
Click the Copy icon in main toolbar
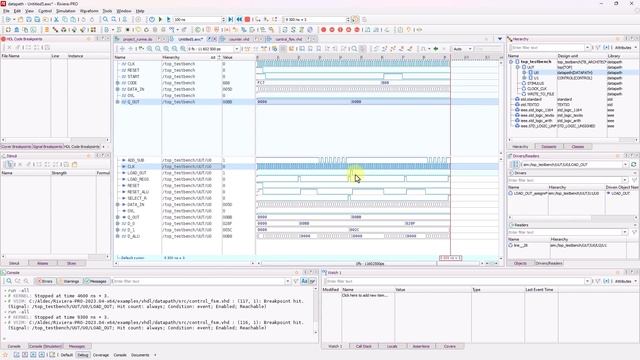pos(65,20)
